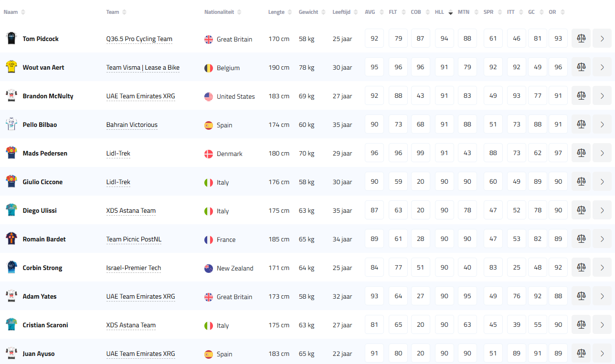Open Q36.5 Pro Cycling Team link
Screen dimensions: 615x364
(139, 39)
